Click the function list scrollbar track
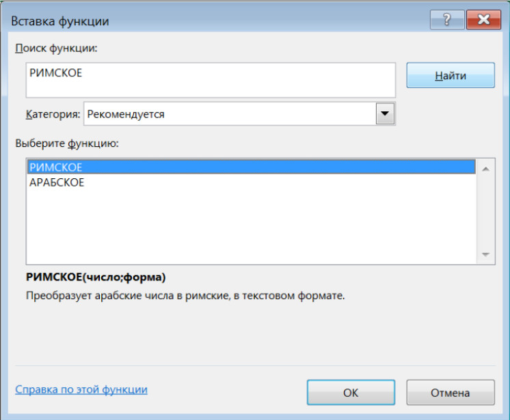510x420 pixels. 485,212
